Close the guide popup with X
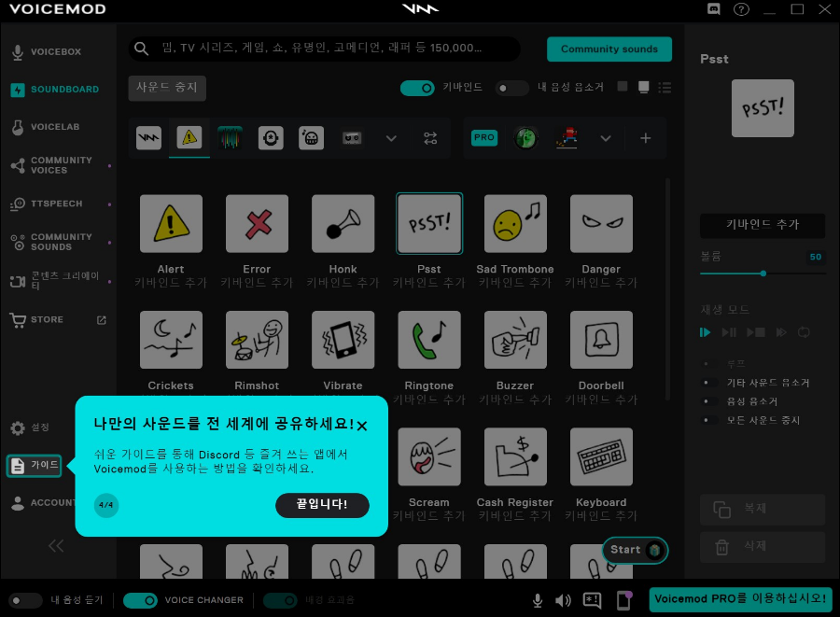Viewport: 840px width, 617px height. (362, 426)
